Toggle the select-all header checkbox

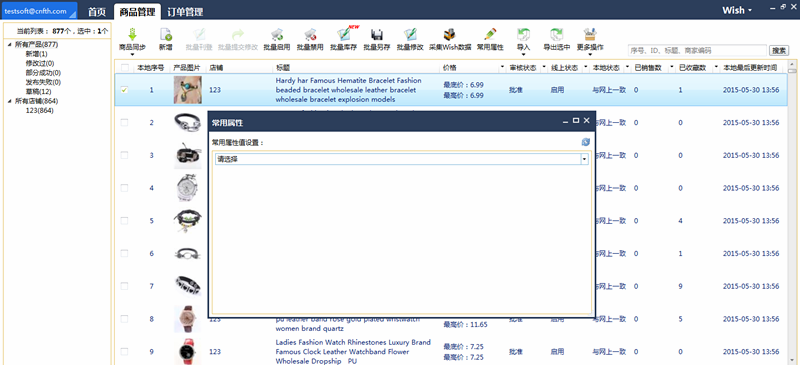coord(124,68)
